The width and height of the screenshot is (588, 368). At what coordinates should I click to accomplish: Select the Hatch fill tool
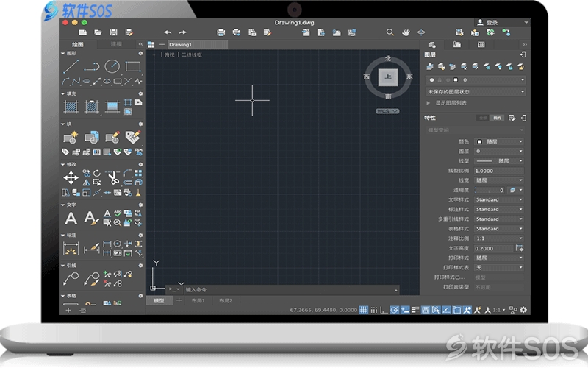tap(71, 107)
